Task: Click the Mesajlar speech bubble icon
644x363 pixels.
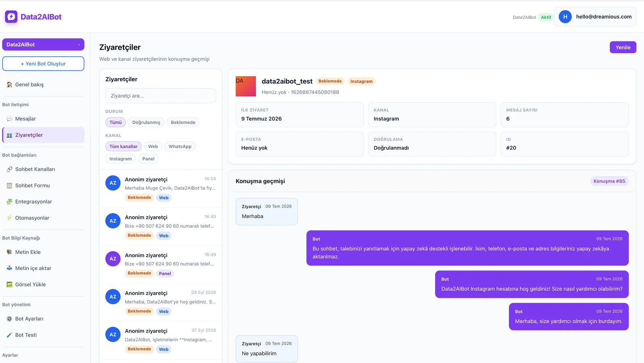Action: coord(9,119)
